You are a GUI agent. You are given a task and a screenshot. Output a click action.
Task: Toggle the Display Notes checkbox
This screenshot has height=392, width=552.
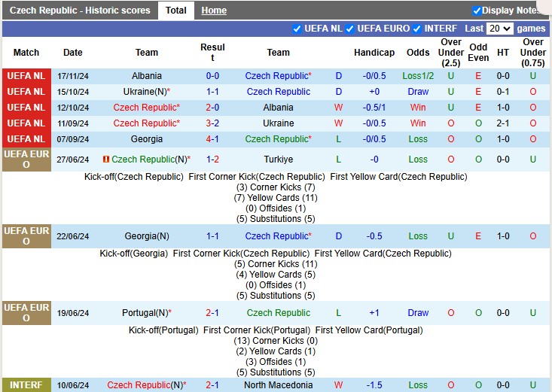click(x=477, y=11)
